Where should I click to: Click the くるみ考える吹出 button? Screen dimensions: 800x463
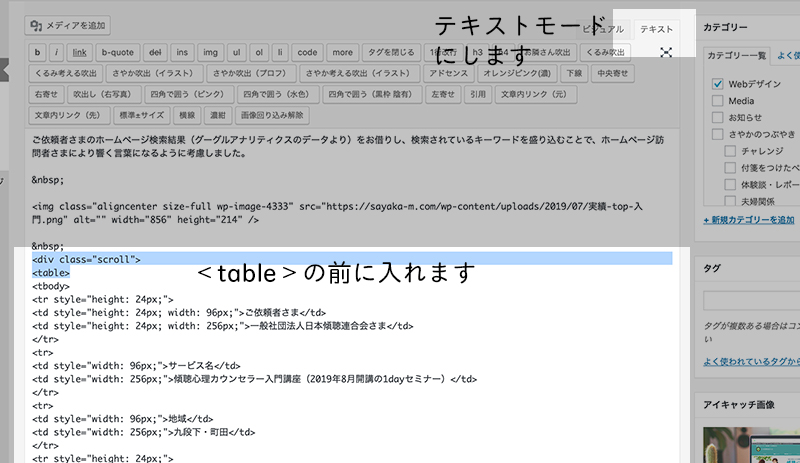(x=66, y=73)
